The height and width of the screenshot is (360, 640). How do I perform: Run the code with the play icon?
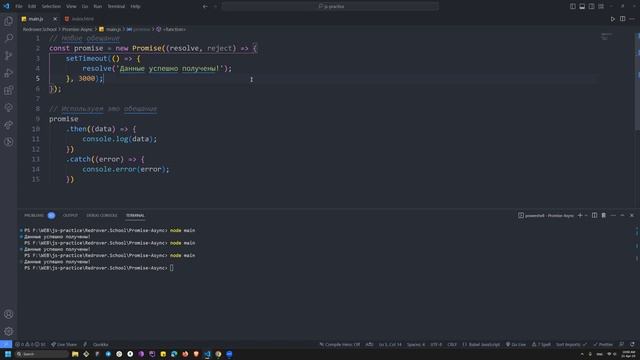(x=613, y=19)
